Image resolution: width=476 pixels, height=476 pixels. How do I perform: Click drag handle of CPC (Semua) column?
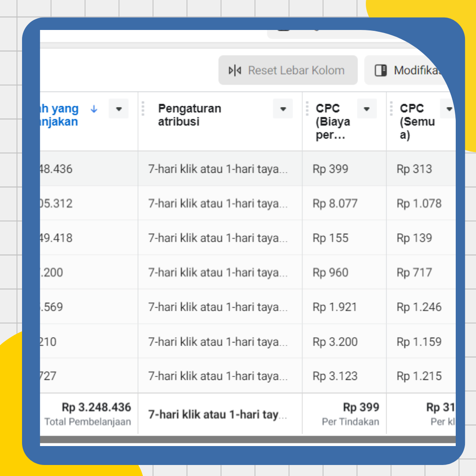coord(391,109)
